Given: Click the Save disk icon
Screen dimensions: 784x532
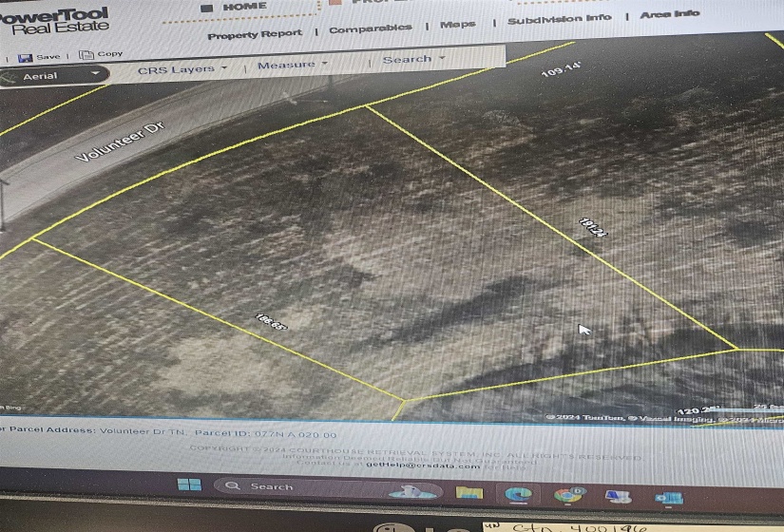Looking at the screenshot, I should tap(26, 57).
